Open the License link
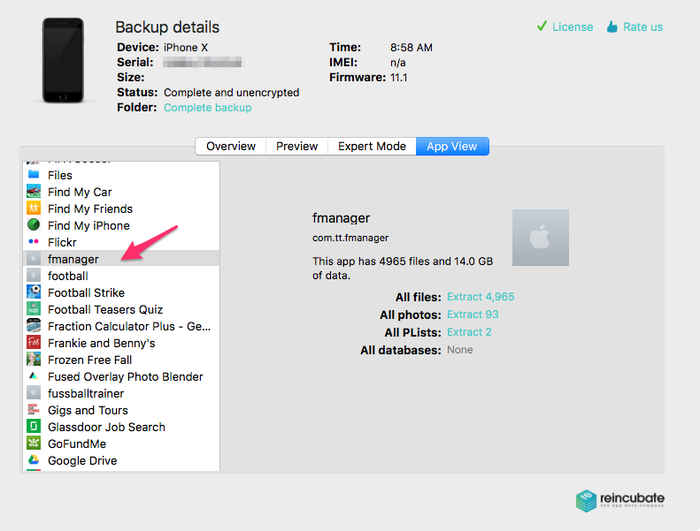The height and width of the screenshot is (531, 700). point(572,27)
